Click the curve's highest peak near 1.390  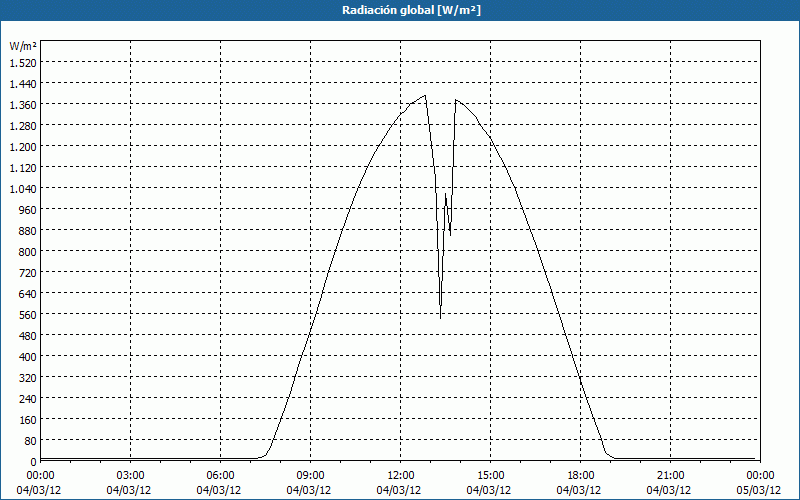click(425, 95)
